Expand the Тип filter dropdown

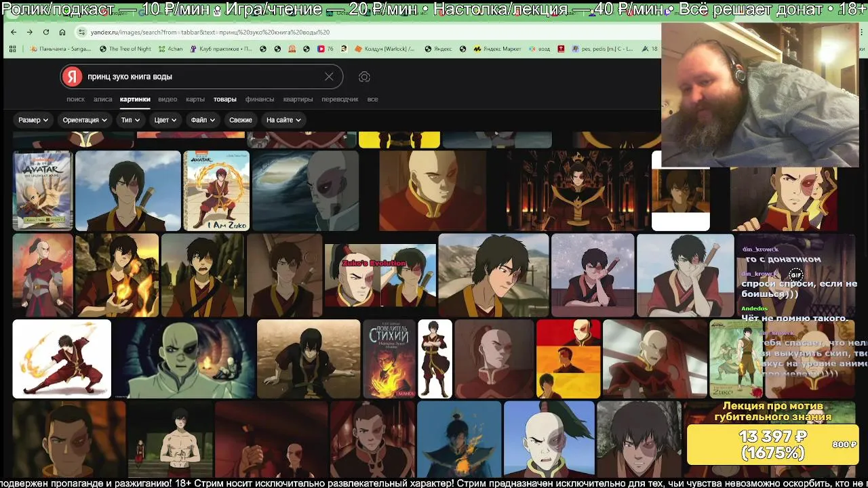(x=130, y=120)
